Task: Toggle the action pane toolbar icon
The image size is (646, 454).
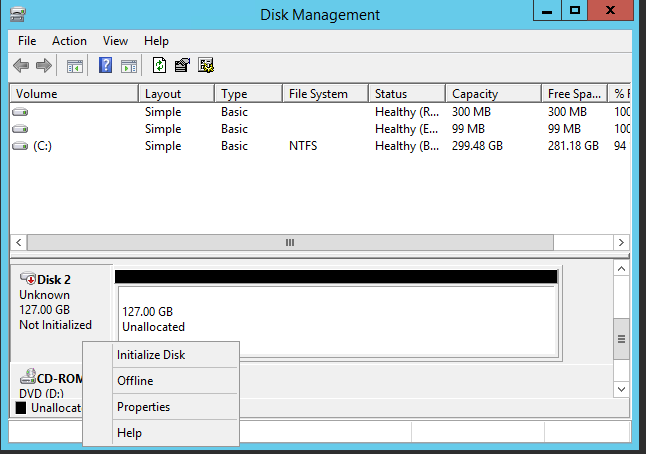Action: pos(129,66)
